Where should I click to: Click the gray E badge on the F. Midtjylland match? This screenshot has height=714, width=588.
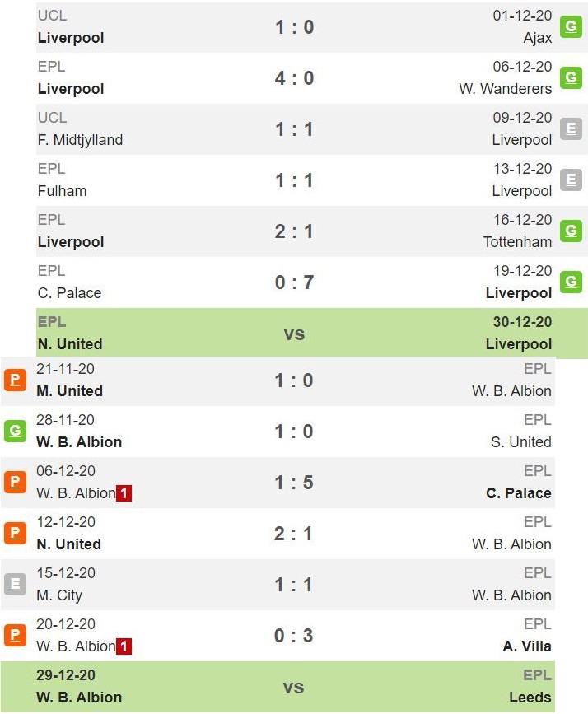(x=571, y=128)
